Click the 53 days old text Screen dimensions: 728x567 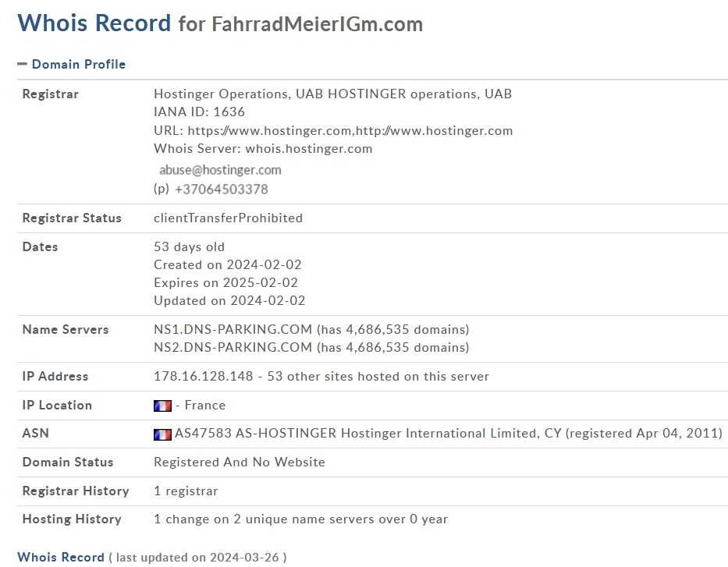point(189,247)
